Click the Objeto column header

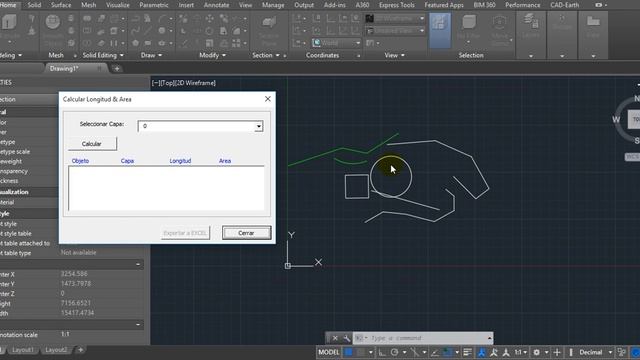(80, 161)
